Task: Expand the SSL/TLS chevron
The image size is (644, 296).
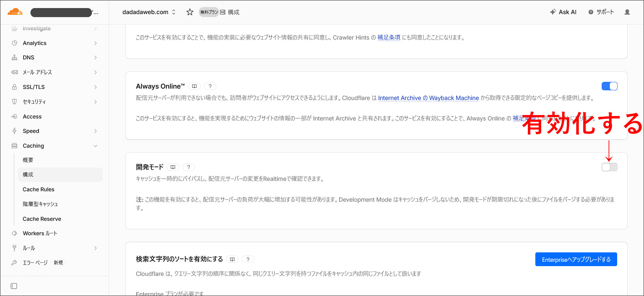Action: pos(96,87)
